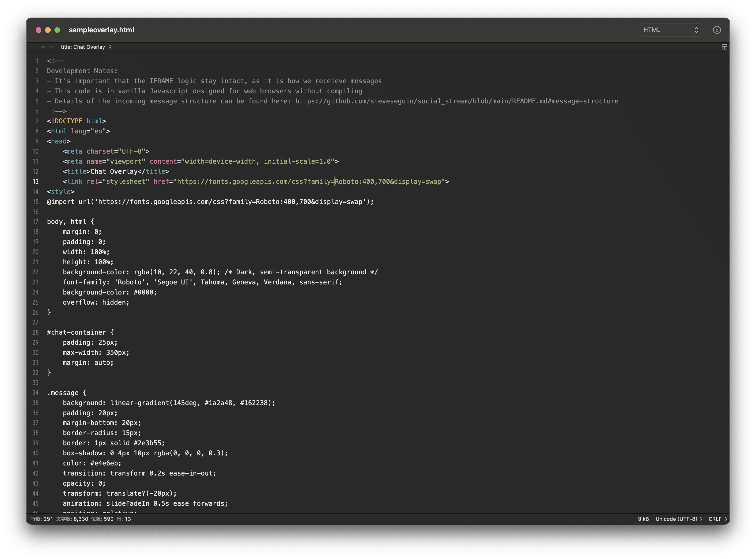
Task: Click the sampleoverlay.html window title
Action: coord(102,30)
